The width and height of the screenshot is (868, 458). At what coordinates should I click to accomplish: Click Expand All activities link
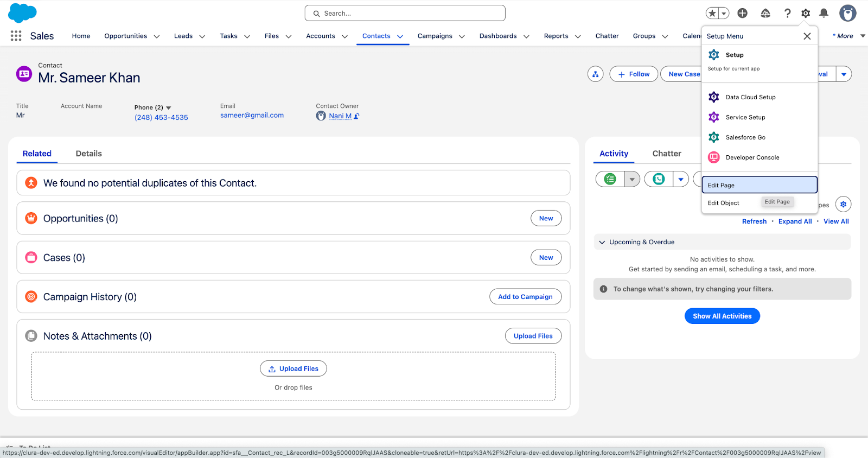[x=795, y=221]
